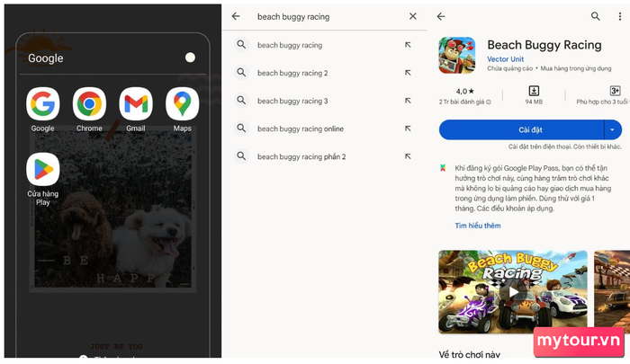Screen dimensions: 630x364
Task: Fill search with 'beach buggy racing' arrow
Action: pos(408,45)
